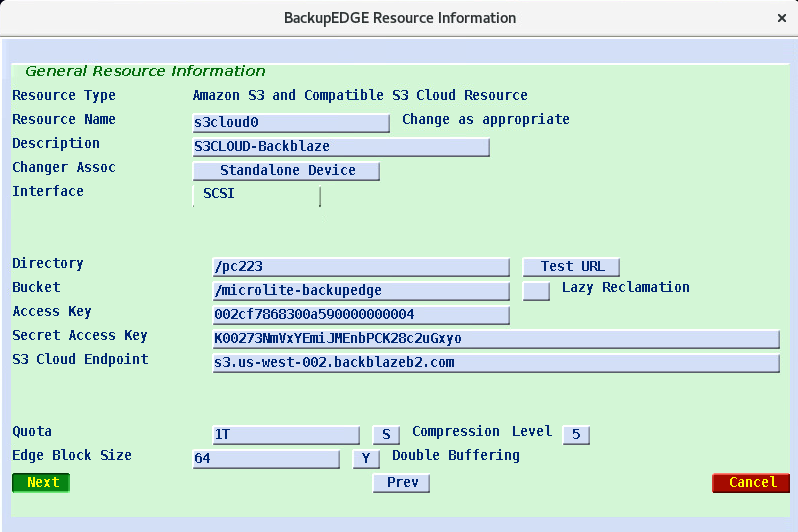Click the 'Double Buffering' label
This screenshot has width=798, height=532.
pyautogui.click(x=455, y=455)
